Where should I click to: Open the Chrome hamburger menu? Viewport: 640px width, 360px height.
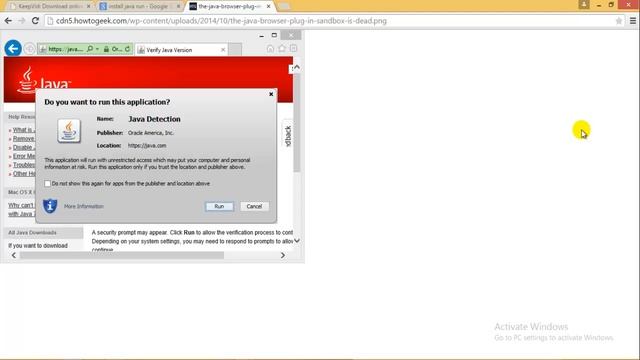633,21
